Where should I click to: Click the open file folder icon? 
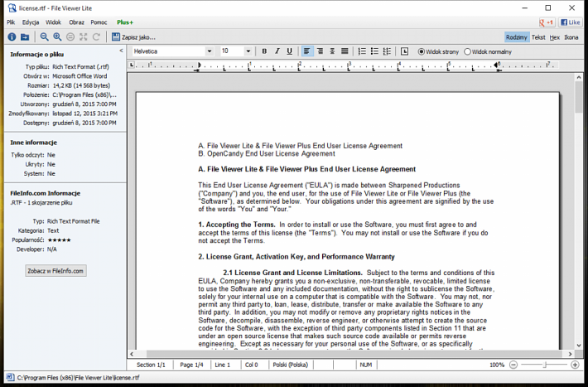pos(25,36)
